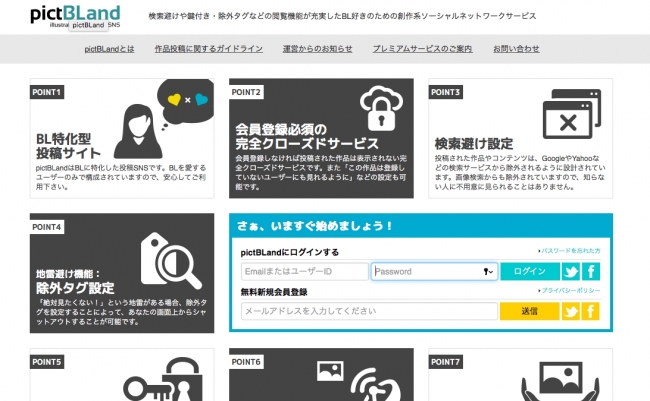Open the プレミアムサービスのご案内 menu link
Viewport: 650px width, 401px height.
point(422,49)
